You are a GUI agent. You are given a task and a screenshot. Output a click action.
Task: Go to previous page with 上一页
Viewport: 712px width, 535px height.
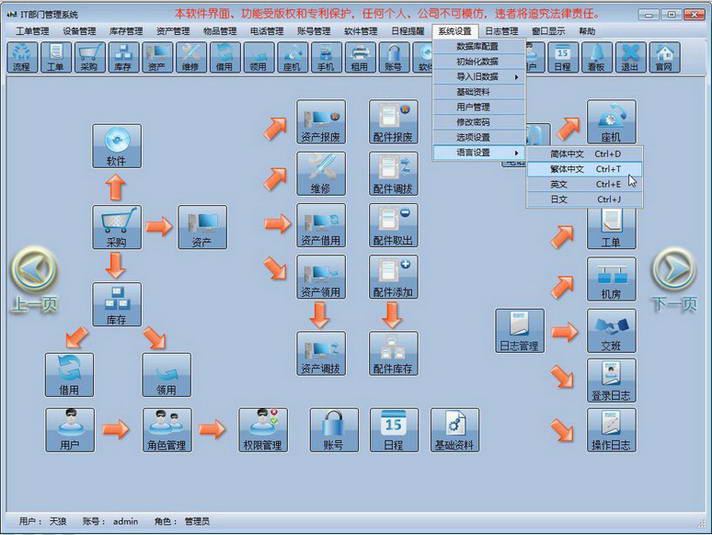(x=35, y=280)
